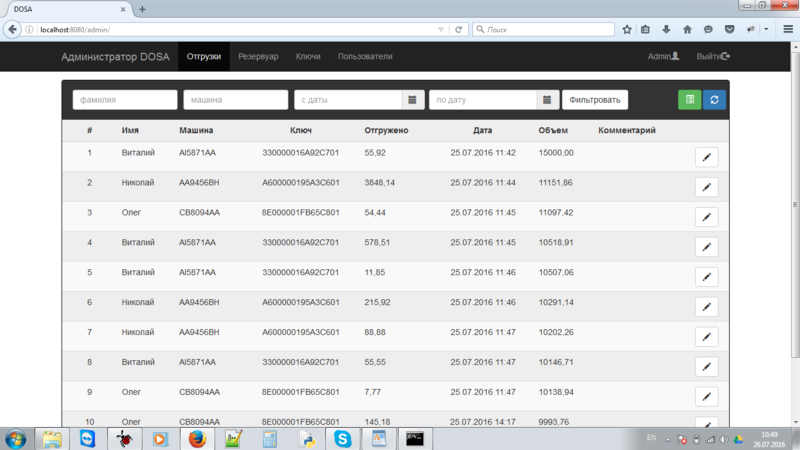Edit row 1 with the pencil icon
Screen dimensions: 800x450
(706, 157)
